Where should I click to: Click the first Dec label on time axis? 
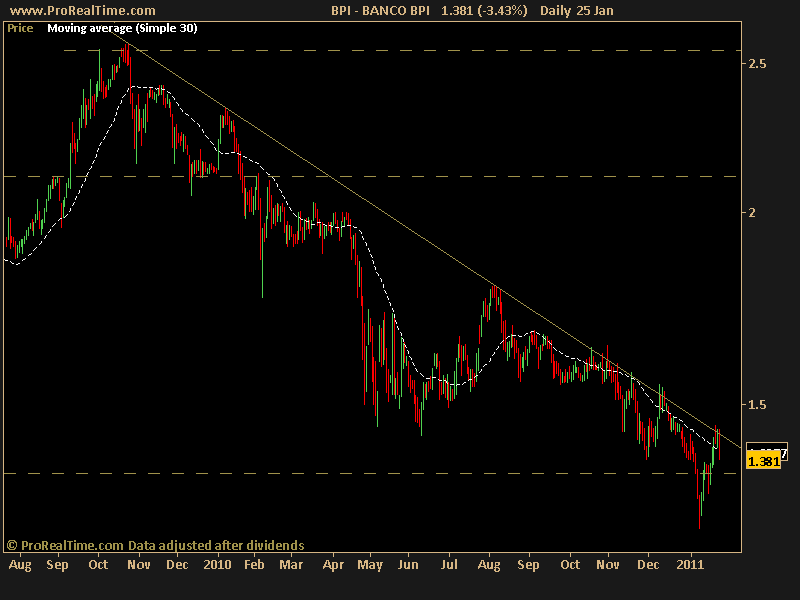click(x=178, y=565)
